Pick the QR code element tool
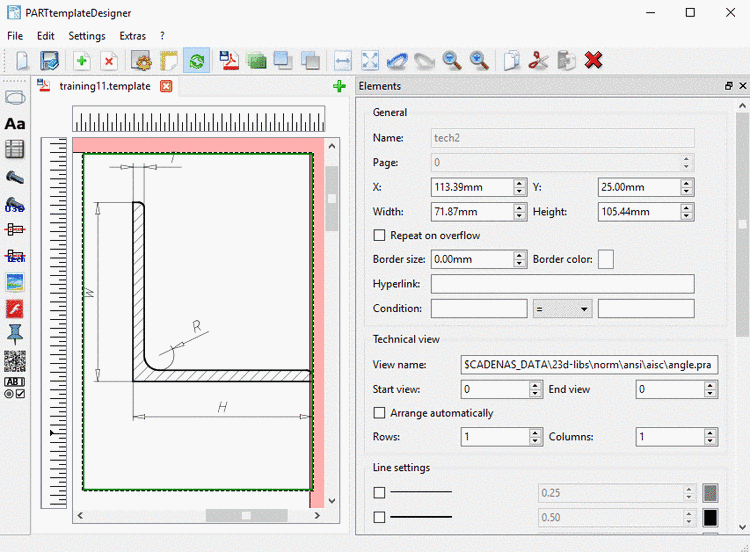Viewport: 750px width, 552px height. (x=15, y=361)
